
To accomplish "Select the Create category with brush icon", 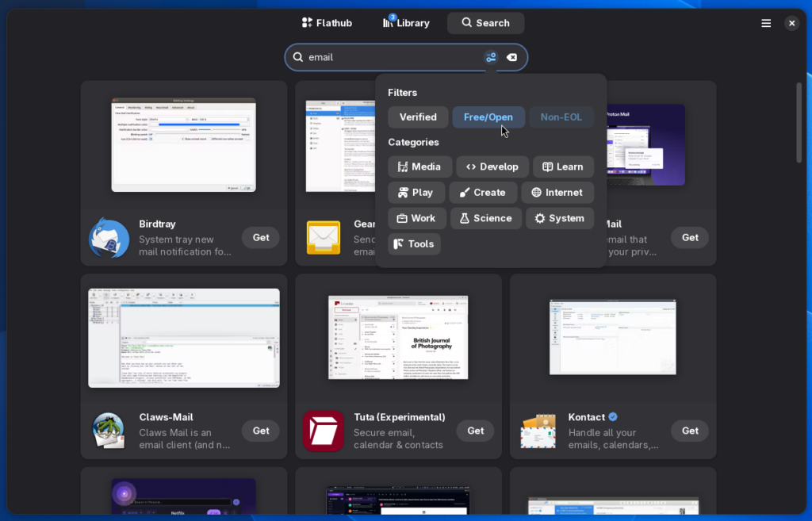I will click(483, 192).
